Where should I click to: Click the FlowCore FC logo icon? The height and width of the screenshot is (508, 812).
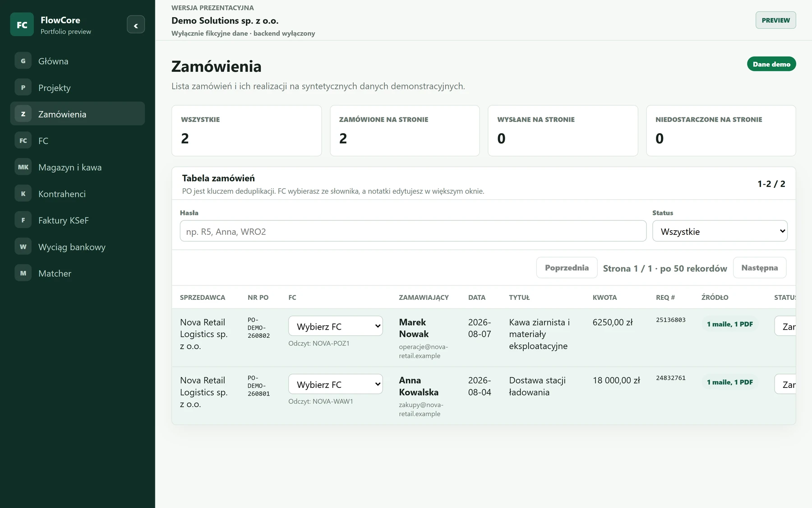coord(22,24)
